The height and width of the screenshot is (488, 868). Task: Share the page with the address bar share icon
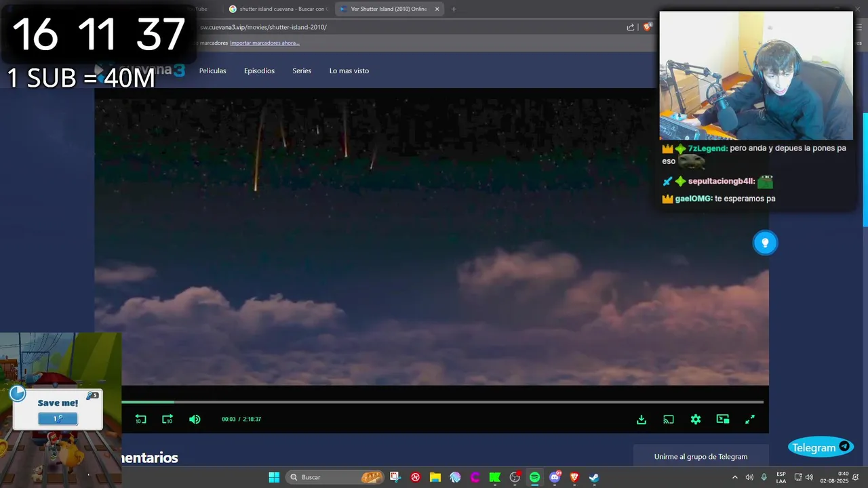click(631, 27)
